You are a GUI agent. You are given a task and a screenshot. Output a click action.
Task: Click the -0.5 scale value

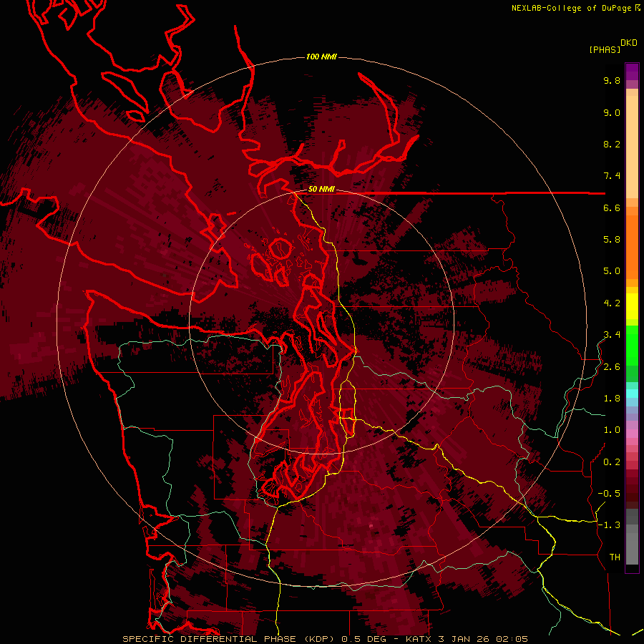pyautogui.click(x=609, y=494)
